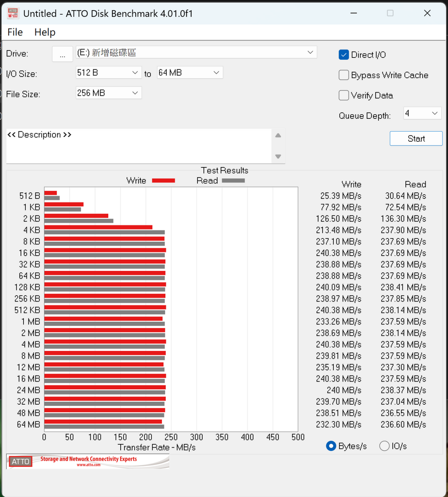Click the Transfer Rate - MB/s axis label
This screenshot has width=448, height=497.
(x=157, y=447)
